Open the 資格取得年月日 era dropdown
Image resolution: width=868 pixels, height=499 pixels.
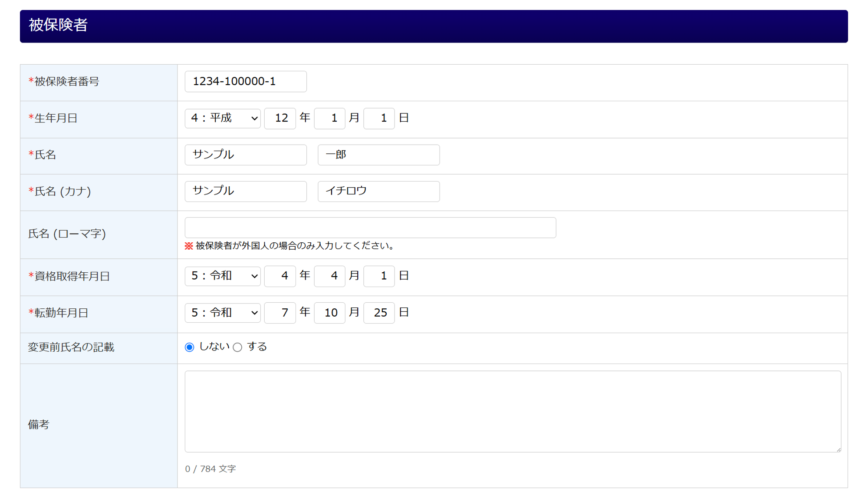coord(223,276)
